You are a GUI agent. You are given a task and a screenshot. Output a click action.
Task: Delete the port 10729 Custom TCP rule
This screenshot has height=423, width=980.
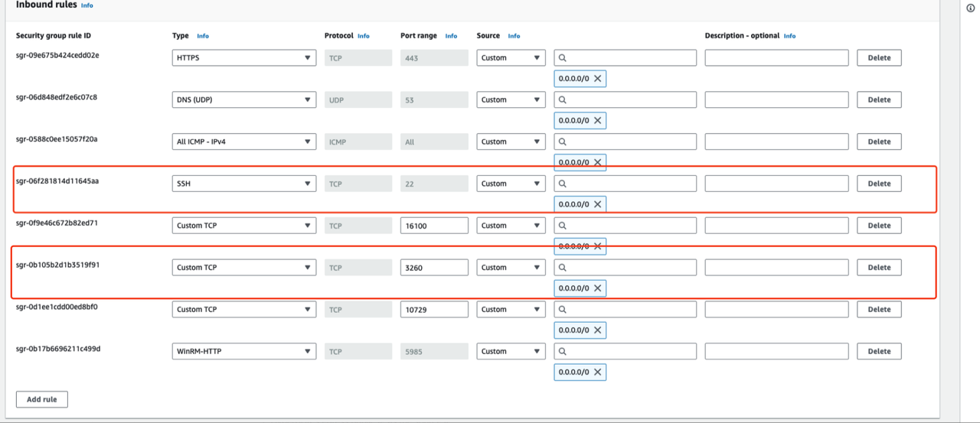pos(879,310)
